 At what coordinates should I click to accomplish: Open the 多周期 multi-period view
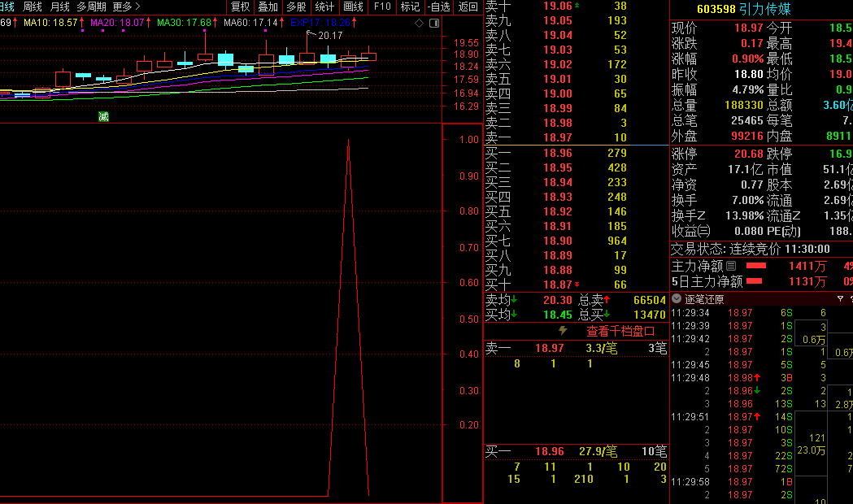(x=91, y=7)
